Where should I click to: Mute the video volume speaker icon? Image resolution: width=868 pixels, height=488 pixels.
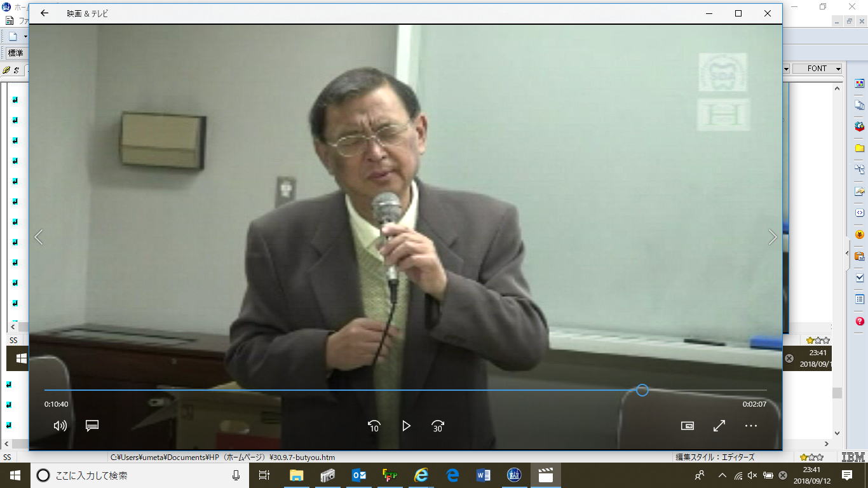click(x=60, y=426)
